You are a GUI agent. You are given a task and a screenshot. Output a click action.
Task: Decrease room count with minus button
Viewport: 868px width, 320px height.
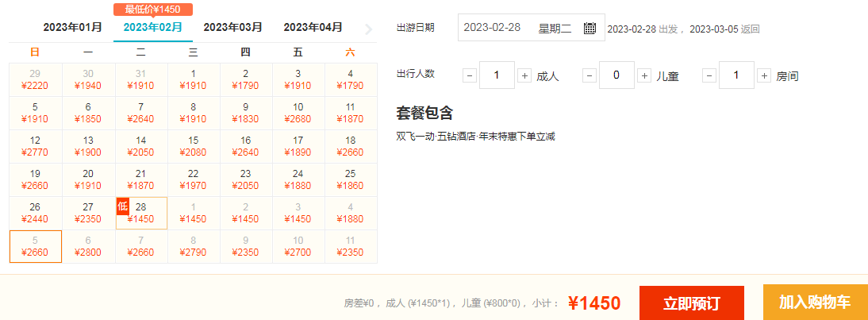[x=709, y=75]
